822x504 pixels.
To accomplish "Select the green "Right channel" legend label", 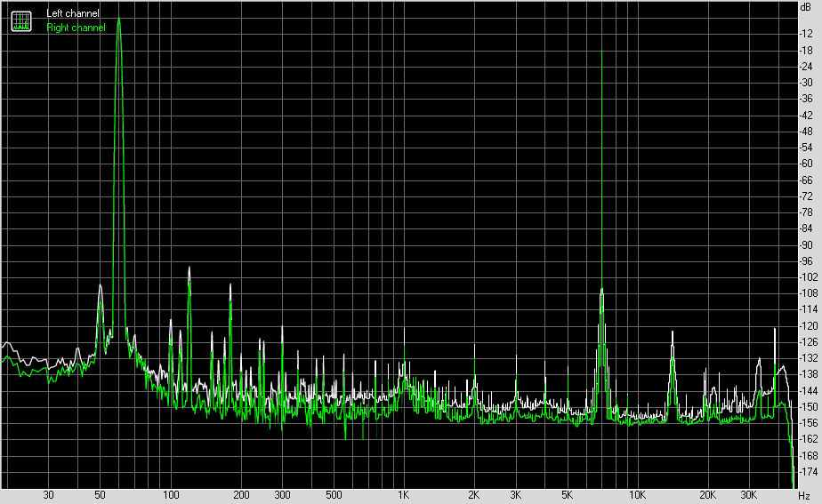I will click(76, 28).
